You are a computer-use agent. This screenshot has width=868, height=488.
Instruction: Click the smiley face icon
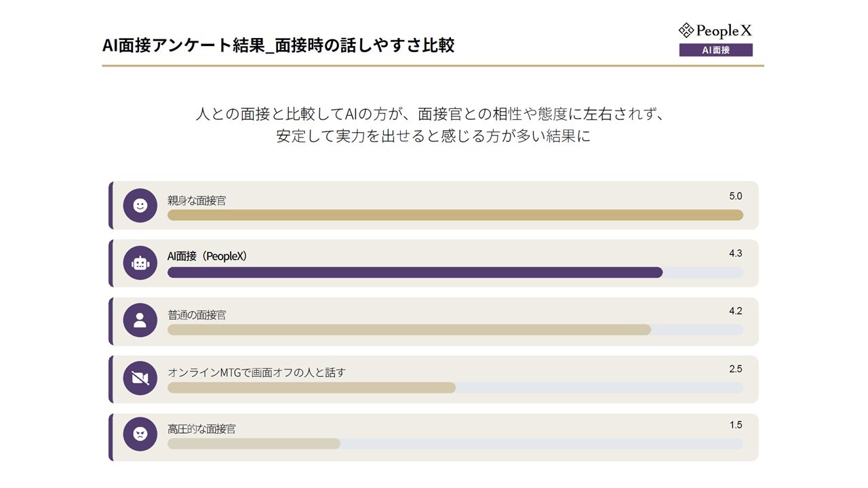click(x=140, y=205)
